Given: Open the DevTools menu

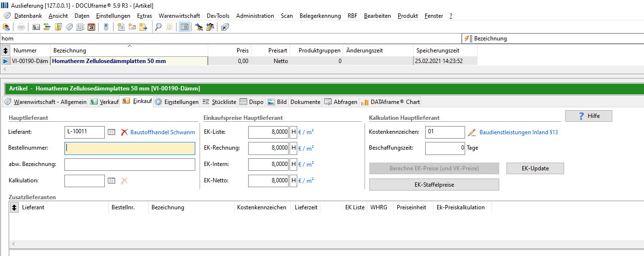Looking at the screenshot, I should [218, 16].
